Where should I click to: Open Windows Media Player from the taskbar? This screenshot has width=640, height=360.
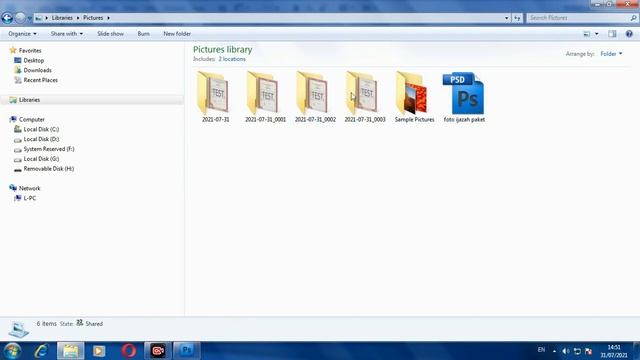tap(99, 351)
